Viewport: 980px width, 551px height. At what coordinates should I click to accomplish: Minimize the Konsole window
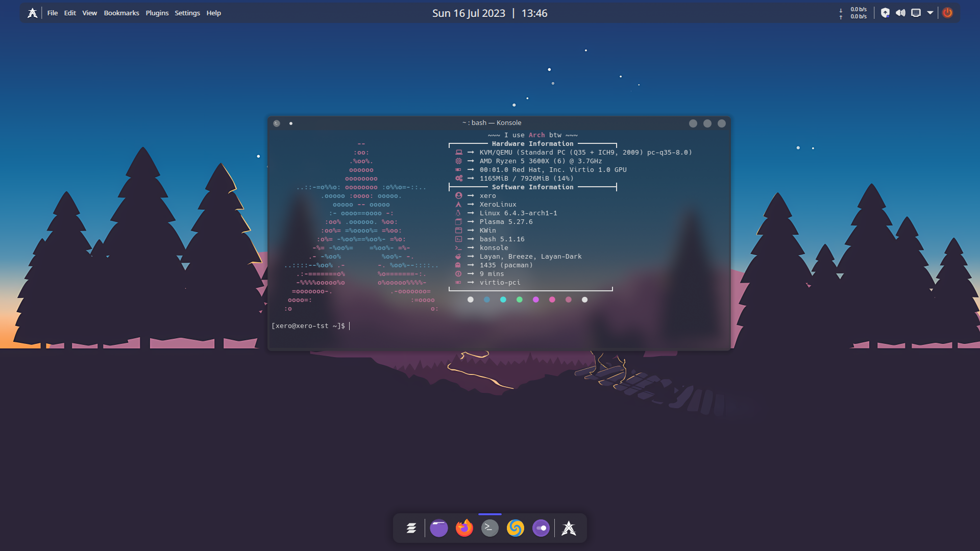[x=693, y=123]
